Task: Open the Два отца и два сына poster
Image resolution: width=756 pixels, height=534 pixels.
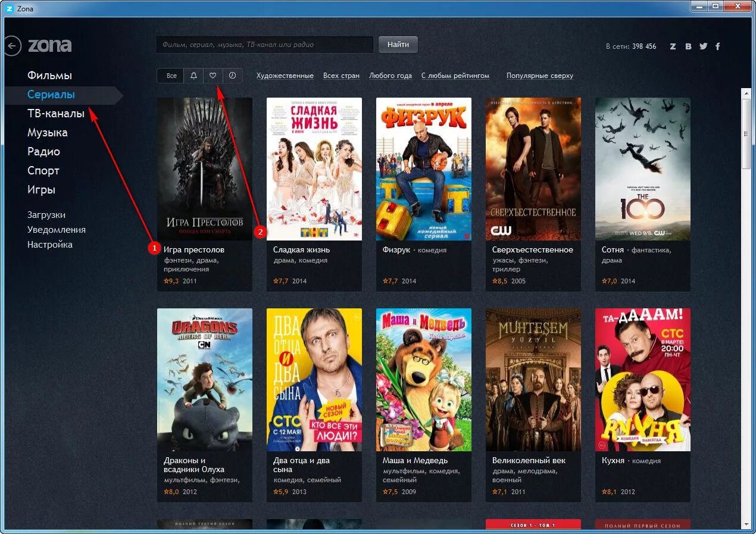Action: [314, 380]
